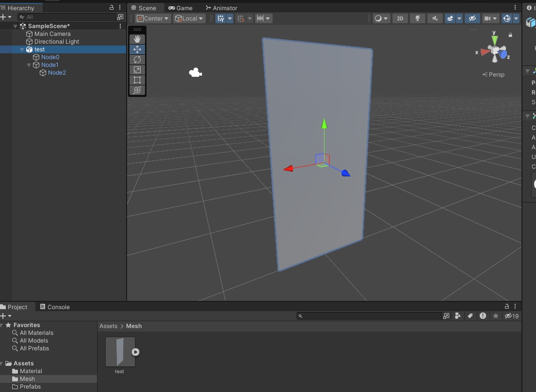
Task: Click Search by Label tag icon in Project
Action: point(471,316)
